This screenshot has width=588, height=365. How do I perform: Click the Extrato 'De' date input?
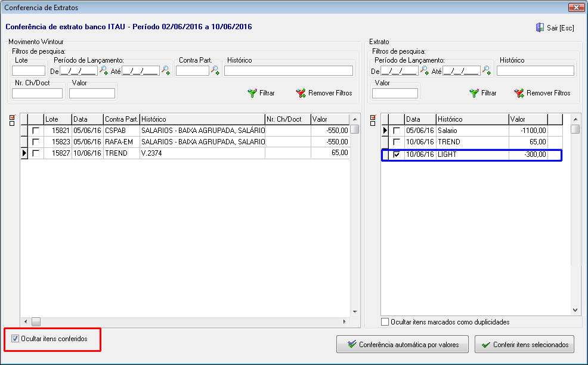pyautogui.click(x=400, y=70)
